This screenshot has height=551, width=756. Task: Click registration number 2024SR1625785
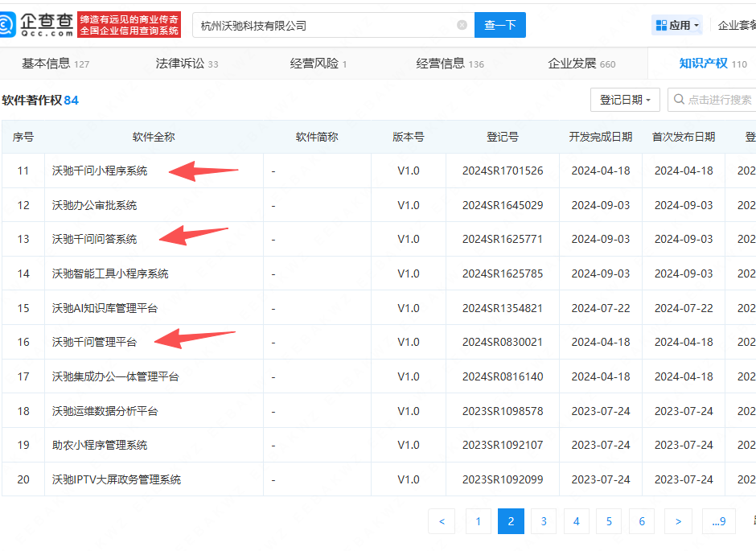(503, 273)
